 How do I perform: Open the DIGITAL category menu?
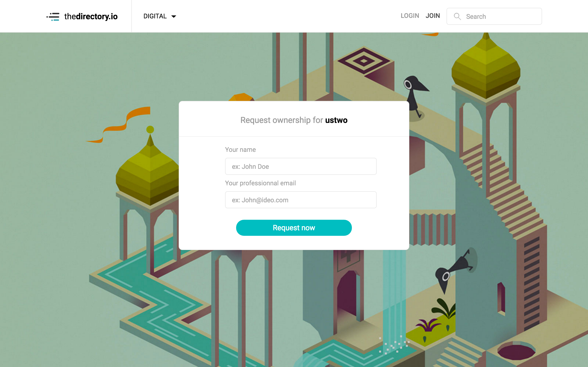pos(160,16)
